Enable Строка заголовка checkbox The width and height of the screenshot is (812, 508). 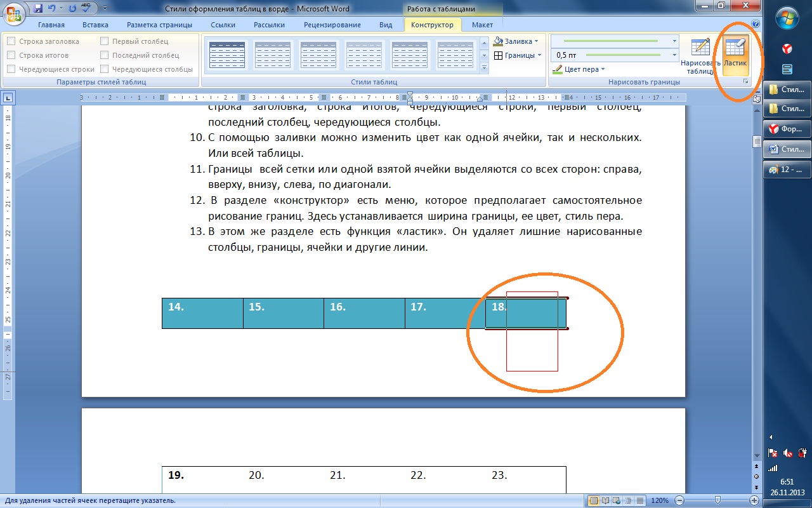pyautogui.click(x=11, y=41)
